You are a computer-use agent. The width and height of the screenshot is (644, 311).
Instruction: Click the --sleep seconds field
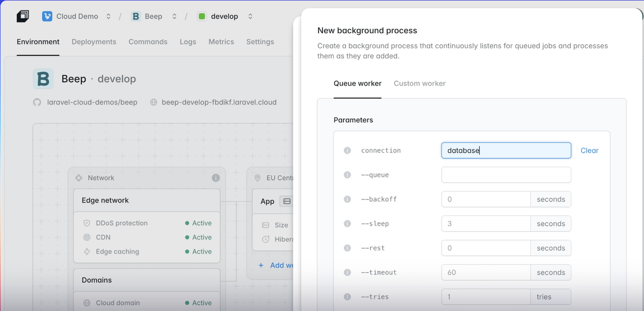486,224
